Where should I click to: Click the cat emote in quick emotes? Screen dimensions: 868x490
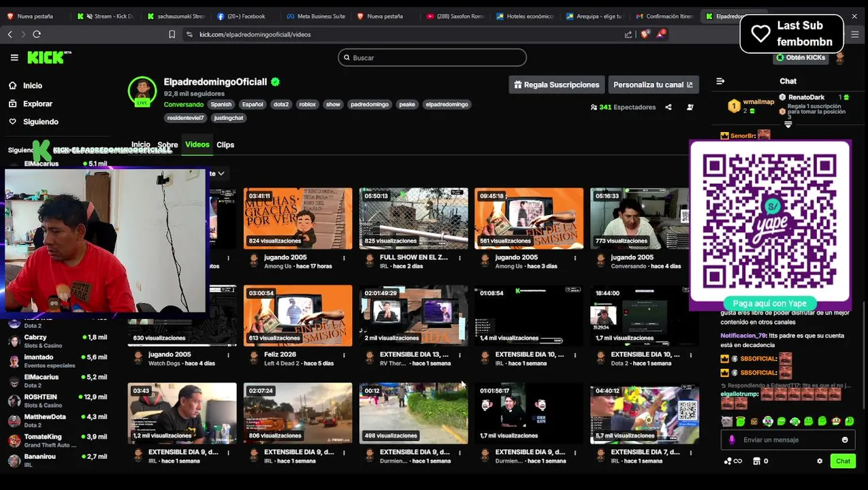[727, 422]
